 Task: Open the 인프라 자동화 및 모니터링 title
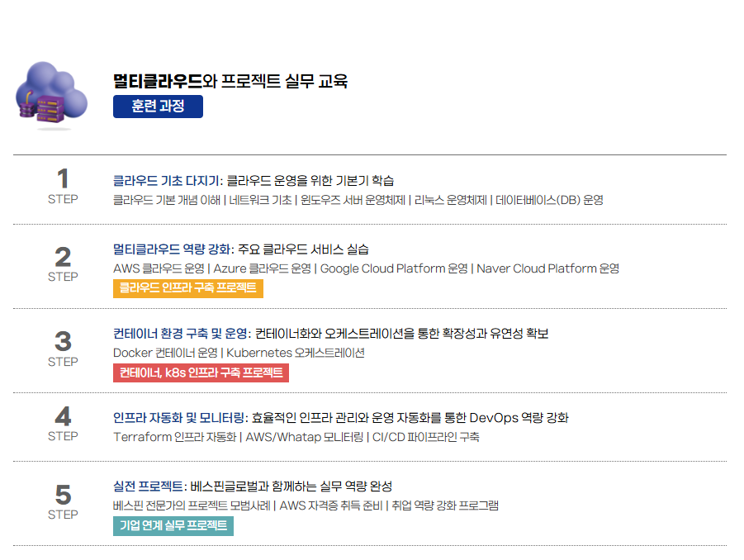[x=340, y=418]
